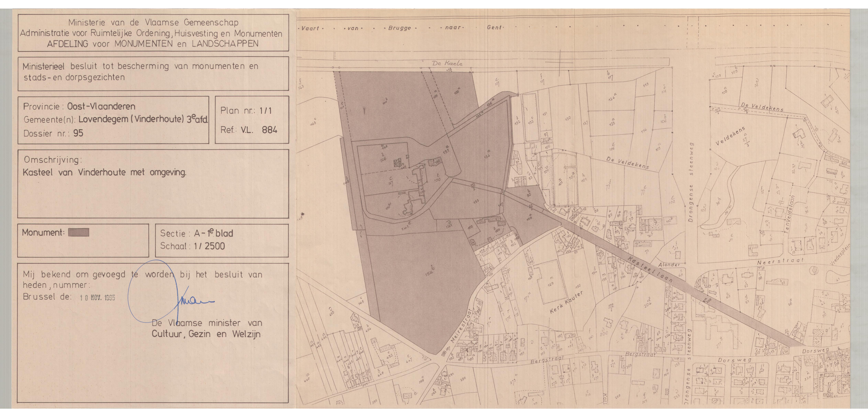Screen dimensions: 868x420
Task: Click the 'Schaal: 1/2500' scale text
Action: [192, 246]
